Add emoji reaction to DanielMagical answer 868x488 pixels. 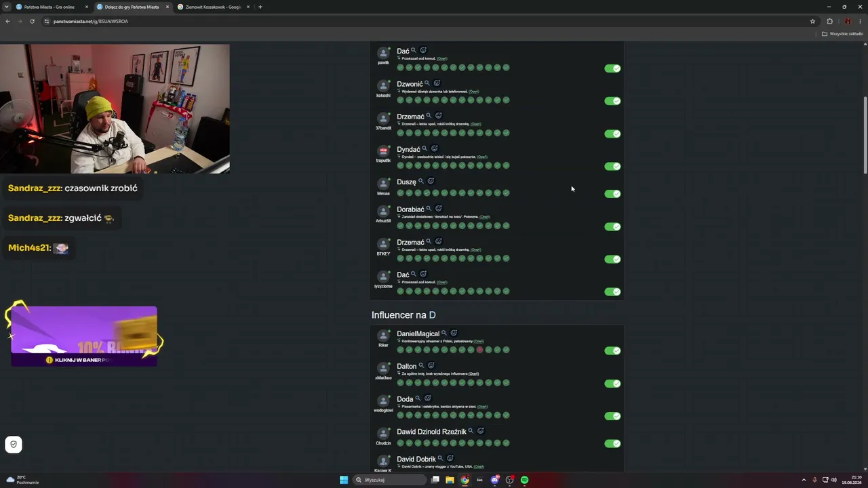(x=454, y=333)
